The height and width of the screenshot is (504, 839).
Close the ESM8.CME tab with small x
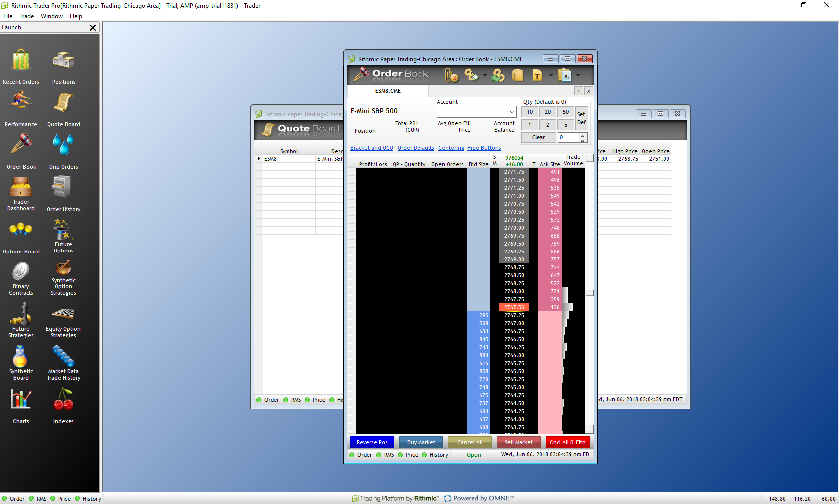[589, 91]
